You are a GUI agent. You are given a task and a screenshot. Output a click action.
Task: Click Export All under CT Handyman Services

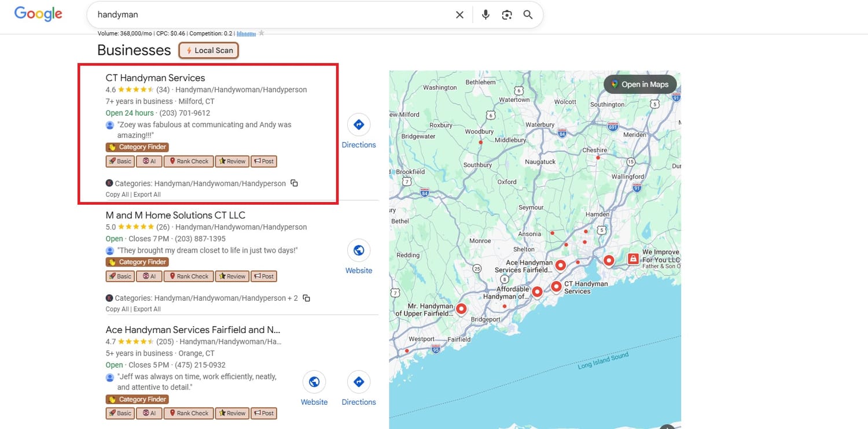click(147, 195)
